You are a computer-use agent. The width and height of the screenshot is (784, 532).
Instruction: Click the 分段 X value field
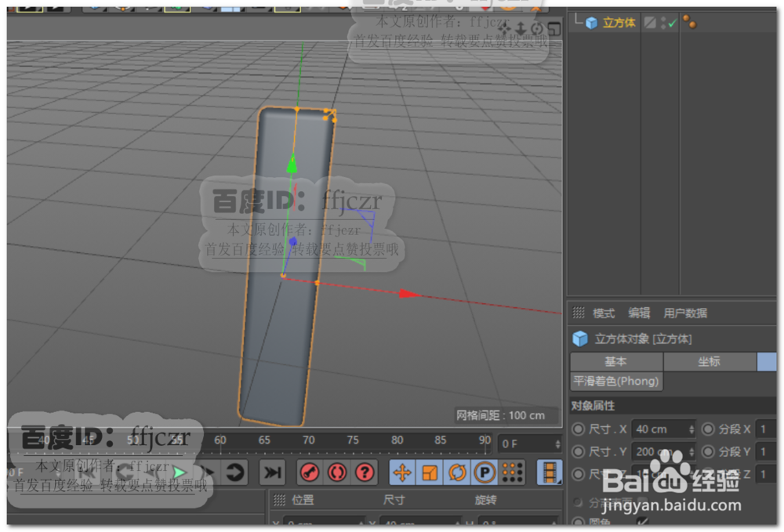click(766, 429)
